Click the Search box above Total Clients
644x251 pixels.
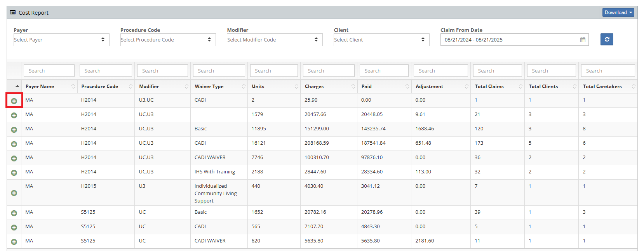pyautogui.click(x=552, y=71)
